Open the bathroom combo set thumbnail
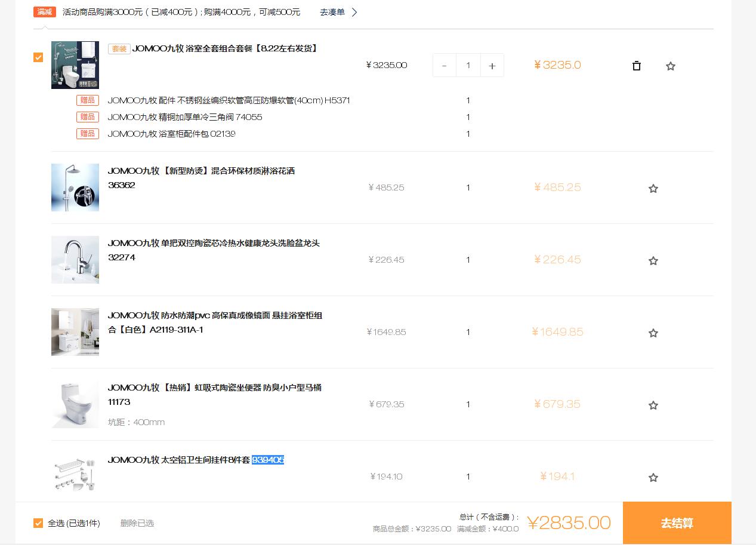Screen dimensions: 756x547 [x=75, y=65]
